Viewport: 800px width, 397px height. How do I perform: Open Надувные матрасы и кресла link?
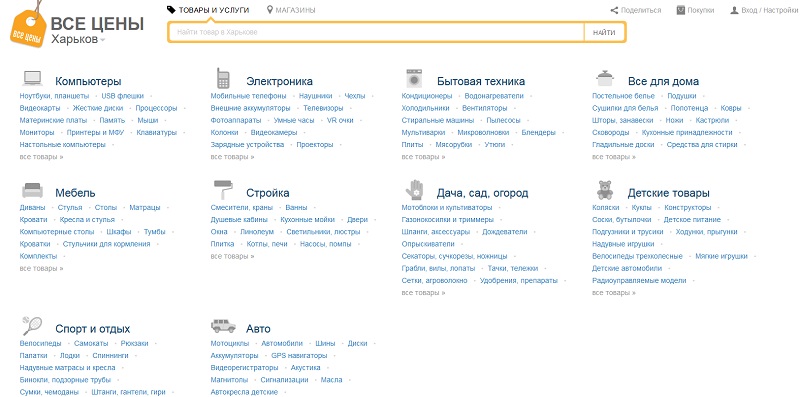tap(67, 367)
